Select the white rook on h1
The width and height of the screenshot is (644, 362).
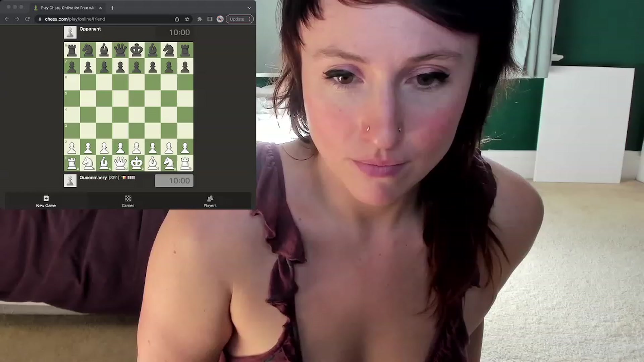[x=185, y=163]
